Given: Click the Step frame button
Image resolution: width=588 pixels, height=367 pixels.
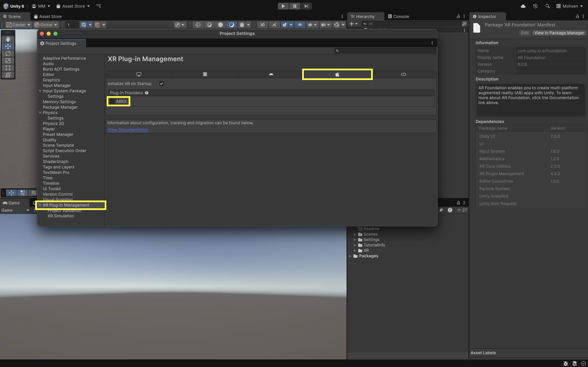Looking at the screenshot, I should [x=306, y=6].
